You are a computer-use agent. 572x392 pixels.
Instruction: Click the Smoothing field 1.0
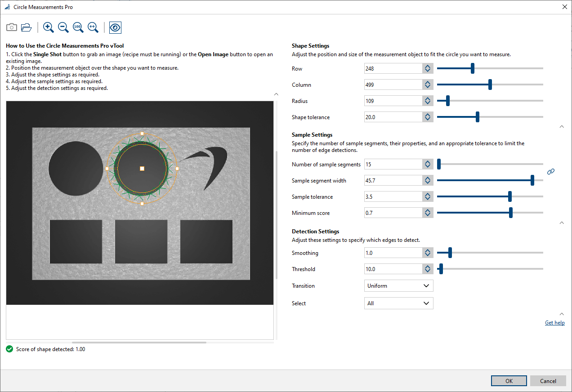(393, 253)
